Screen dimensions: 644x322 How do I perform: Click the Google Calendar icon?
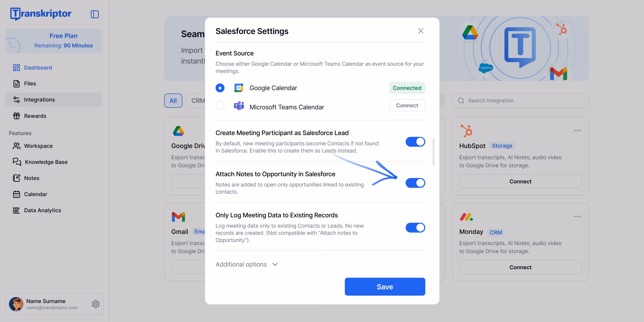(x=239, y=88)
